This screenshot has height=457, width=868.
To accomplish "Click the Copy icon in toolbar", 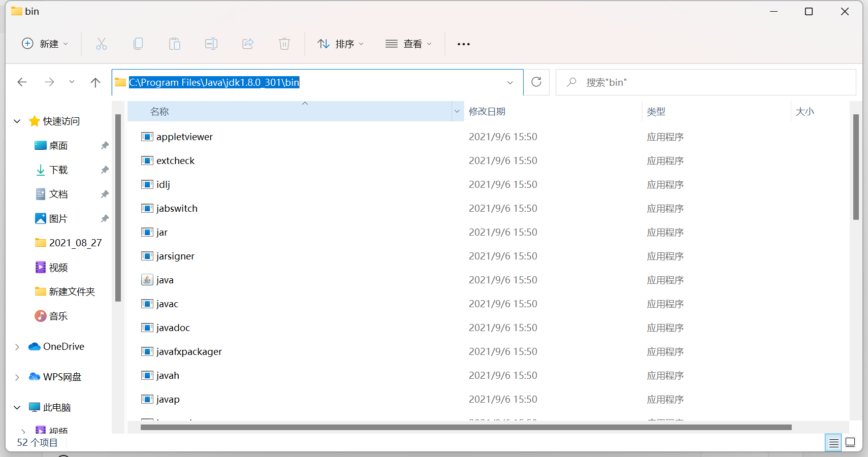I will pyautogui.click(x=138, y=44).
